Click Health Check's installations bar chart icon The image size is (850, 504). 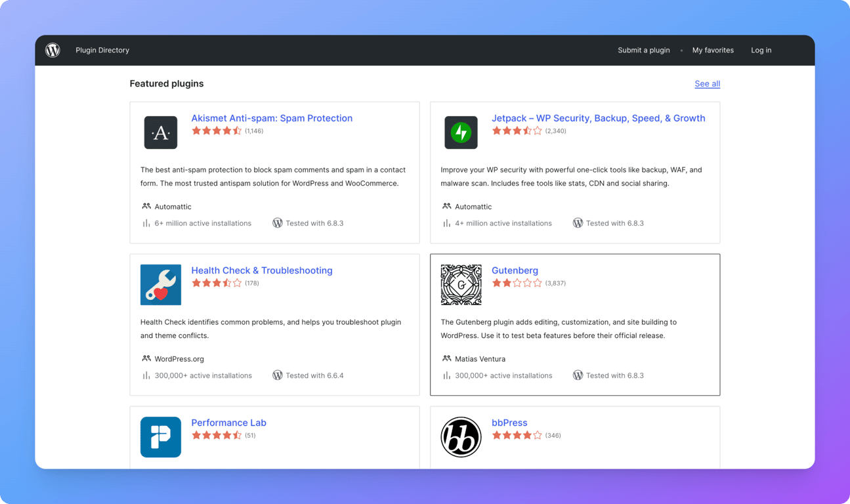coord(146,375)
